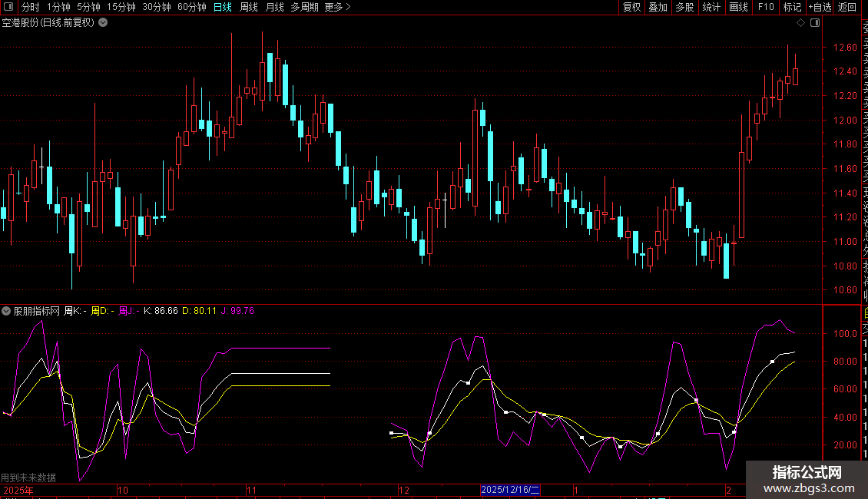Expand the 空港股份 chart options dropdown

pyautogui.click(x=103, y=22)
